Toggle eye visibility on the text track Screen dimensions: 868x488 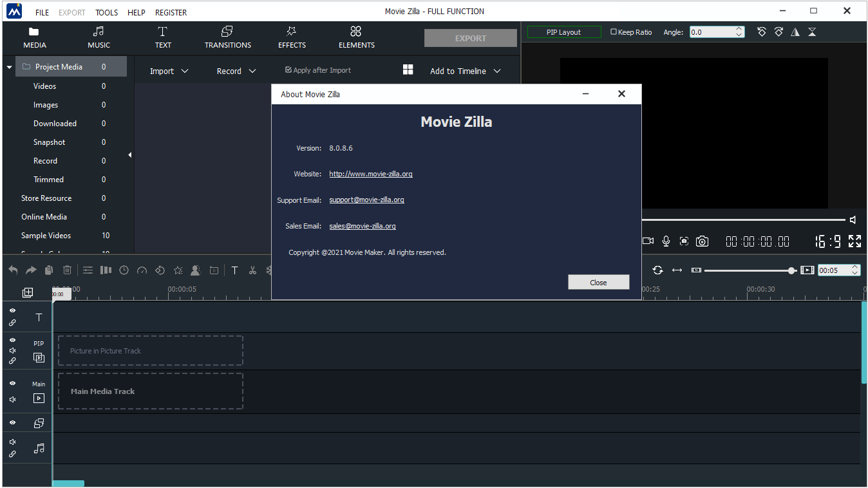tap(12, 310)
